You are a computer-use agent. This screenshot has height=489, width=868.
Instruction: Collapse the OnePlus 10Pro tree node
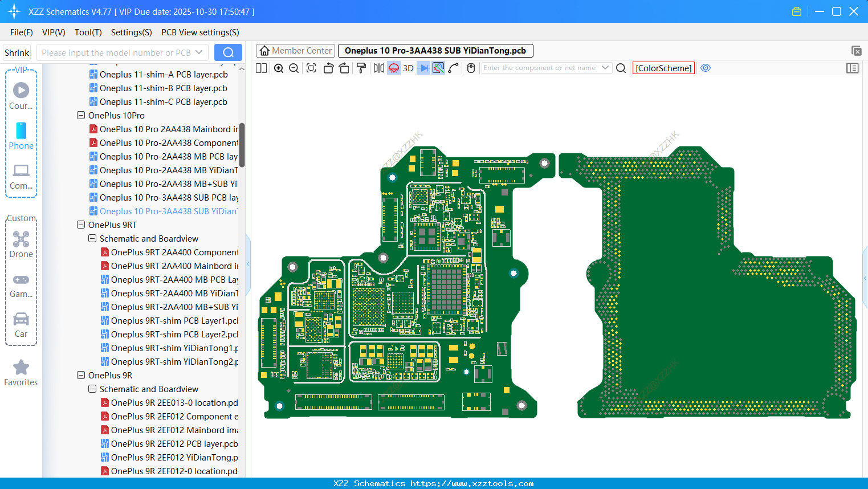(81, 115)
